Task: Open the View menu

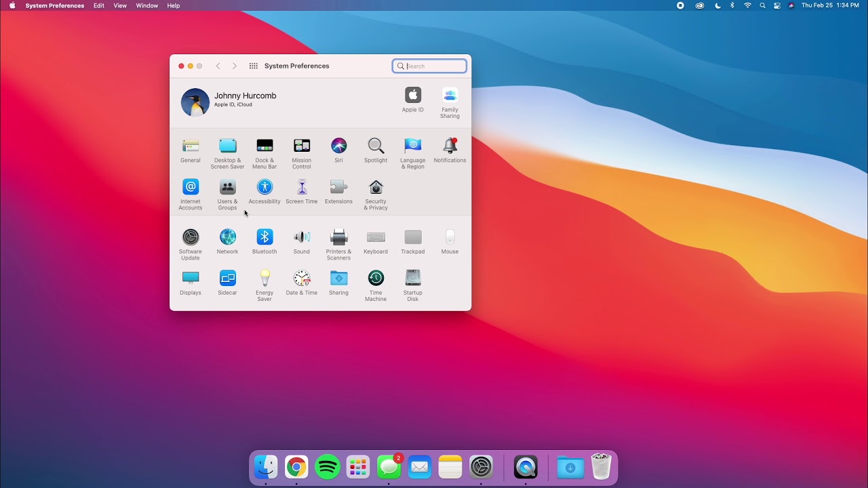Action: [x=120, y=5]
